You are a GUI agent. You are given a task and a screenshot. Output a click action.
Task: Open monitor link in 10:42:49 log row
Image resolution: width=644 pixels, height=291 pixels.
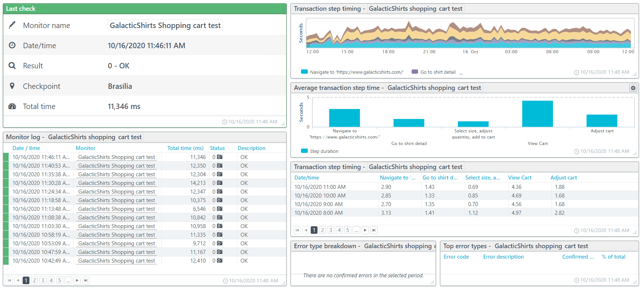[117, 261]
